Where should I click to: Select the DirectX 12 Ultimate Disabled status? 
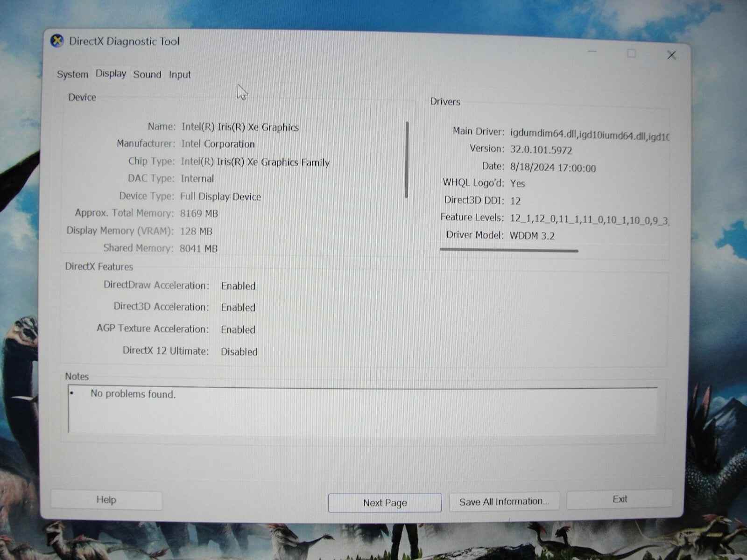[239, 351]
